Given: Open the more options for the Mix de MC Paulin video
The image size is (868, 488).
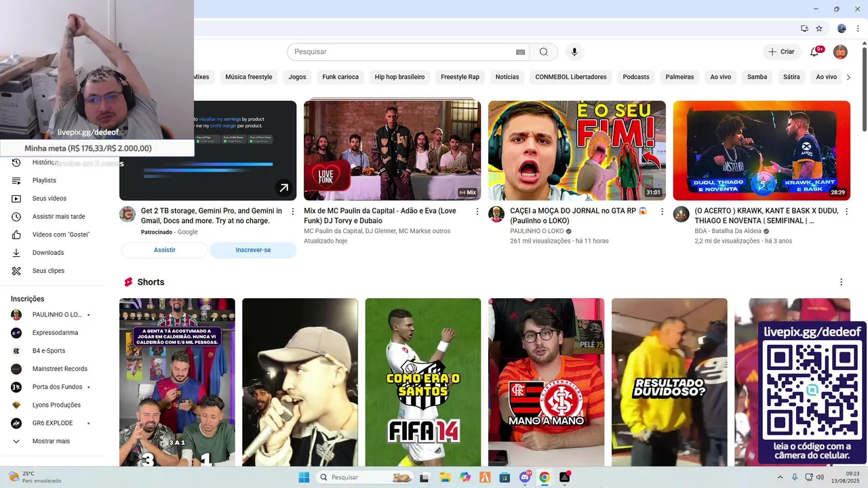Looking at the screenshot, I should pyautogui.click(x=477, y=211).
